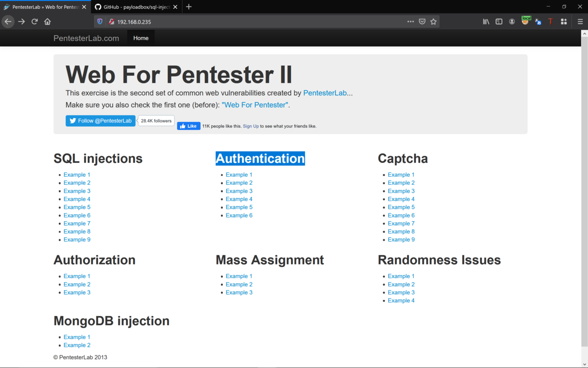Open SQL injections Example 7
This screenshot has height=368, width=588.
(x=77, y=223)
